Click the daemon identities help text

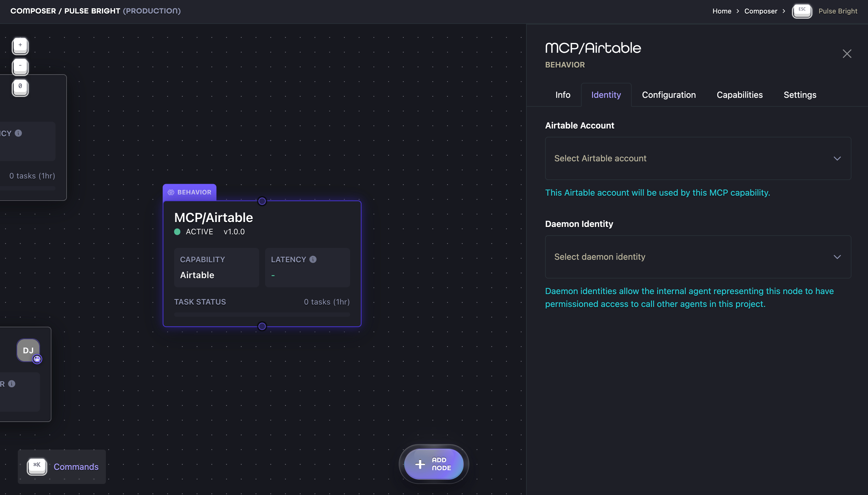tap(689, 297)
